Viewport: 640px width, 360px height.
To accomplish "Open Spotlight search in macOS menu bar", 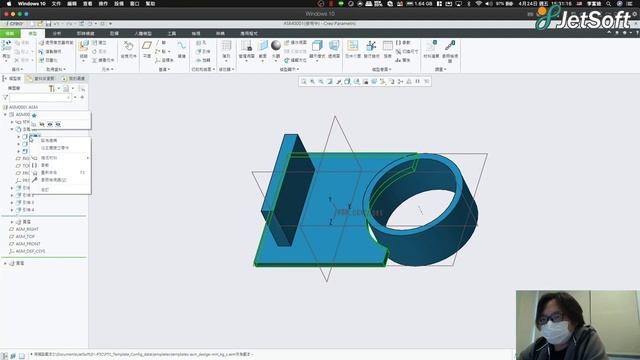I will click(x=609, y=4).
